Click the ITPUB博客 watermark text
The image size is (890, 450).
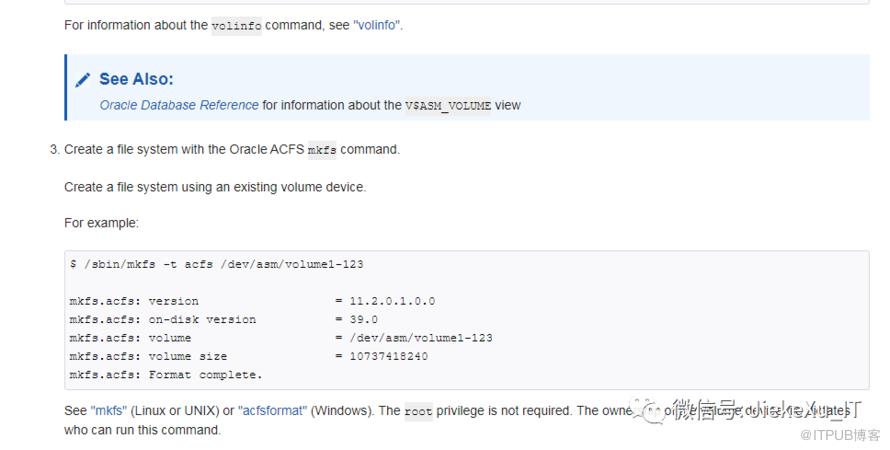[x=847, y=435]
